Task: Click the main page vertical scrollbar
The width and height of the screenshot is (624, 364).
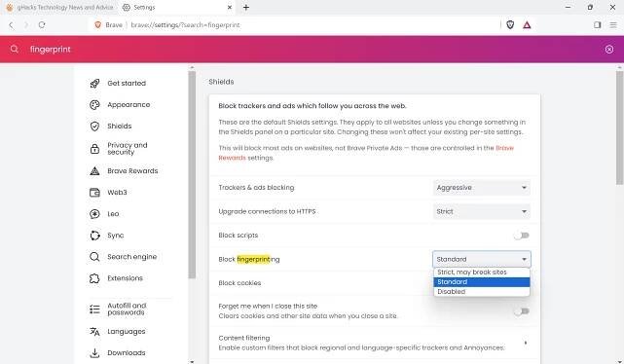Action: 619,127
